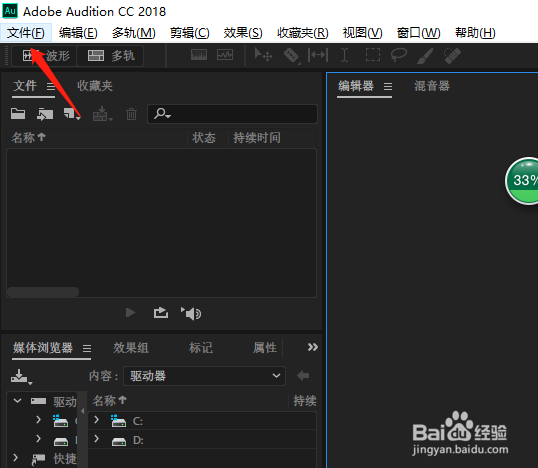This screenshot has width=538, height=468.
Task: Select the Slip tool
Action: pos(318,55)
